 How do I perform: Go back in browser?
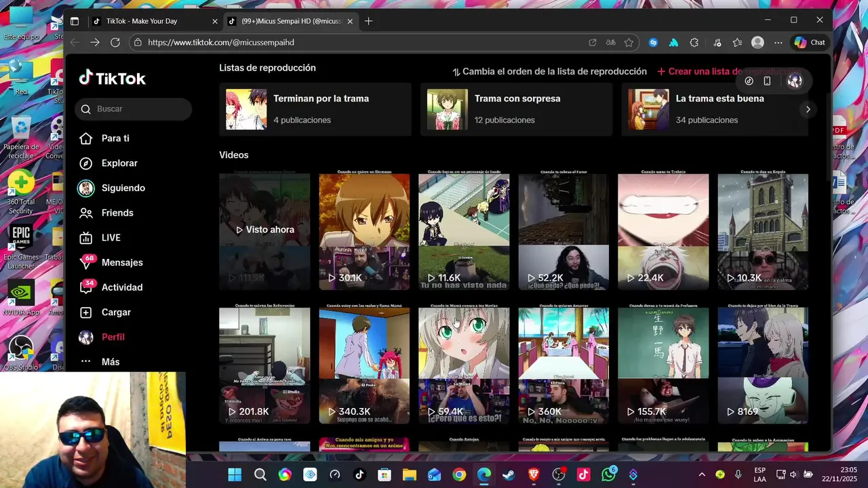[x=75, y=42]
